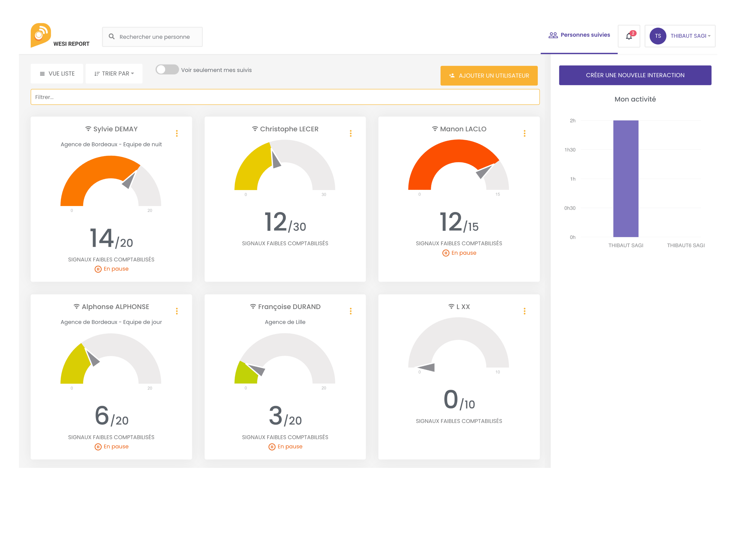Open Alphonse ALPHONSE three-dot menu
Image resolution: width=740 pixels, height=560 pixels.
tap(177, 311)
